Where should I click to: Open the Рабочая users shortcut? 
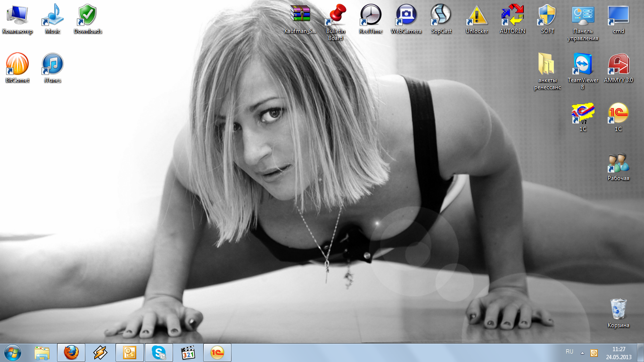click(619, 166)
